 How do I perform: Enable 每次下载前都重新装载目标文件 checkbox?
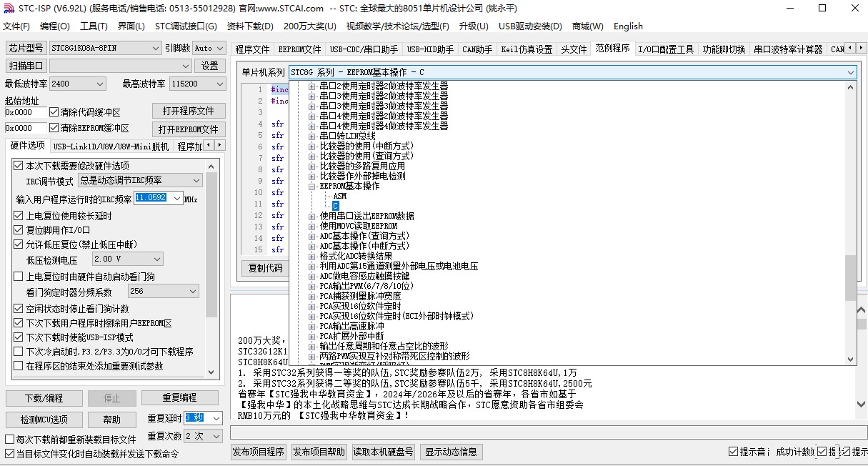(10, 440)
